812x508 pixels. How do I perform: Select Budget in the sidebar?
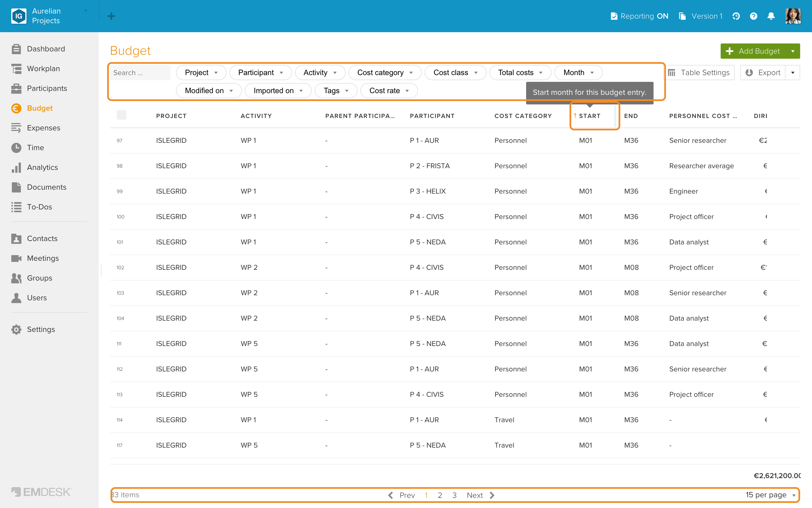click(x=40, y=108)
